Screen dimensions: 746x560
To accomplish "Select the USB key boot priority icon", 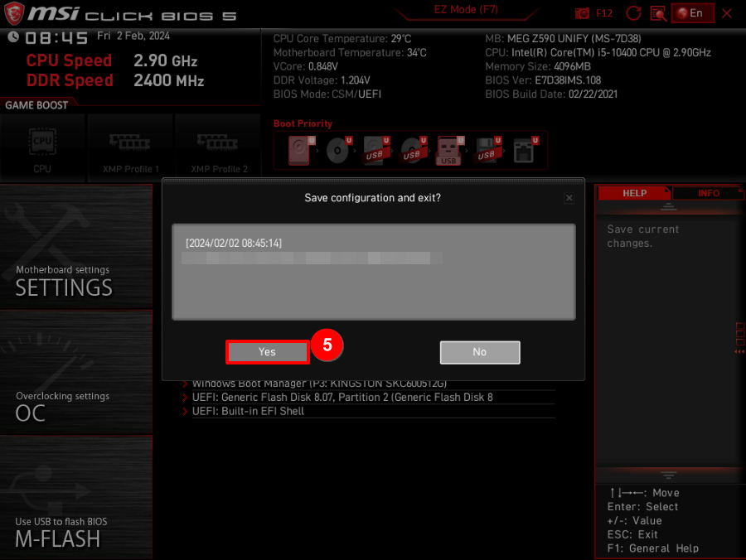I will (x=449, y=151).
